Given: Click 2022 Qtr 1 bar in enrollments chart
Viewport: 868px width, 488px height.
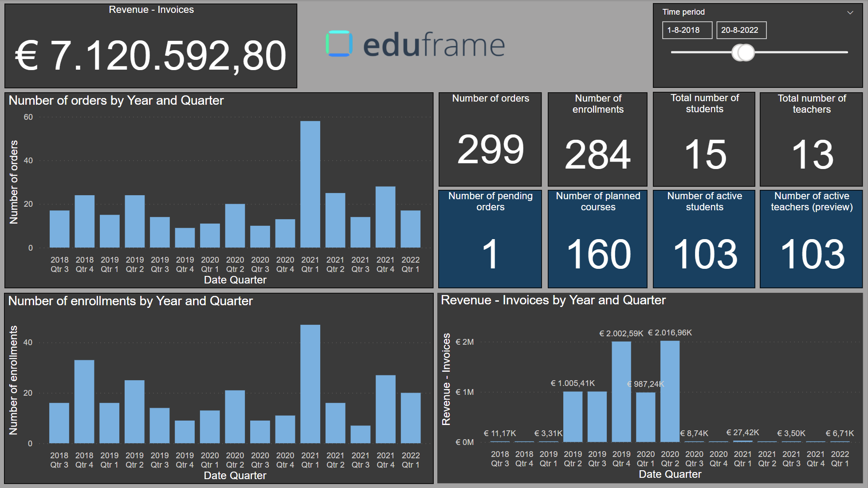Looking at the screenshot, I should pos(411,418).
